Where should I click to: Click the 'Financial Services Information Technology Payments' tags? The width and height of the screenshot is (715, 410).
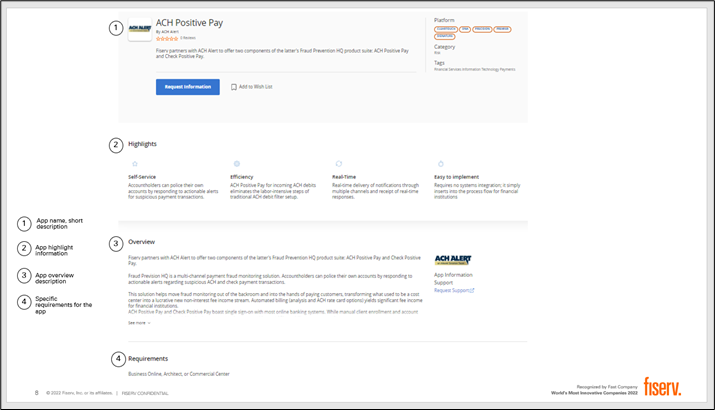pos(475,69)
